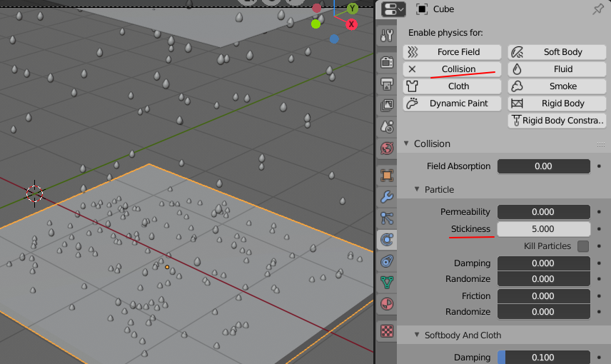The height and width of the screenshot is (364, 611).
Task: Click the Randomize field below Friction
Action: point(544,312)
